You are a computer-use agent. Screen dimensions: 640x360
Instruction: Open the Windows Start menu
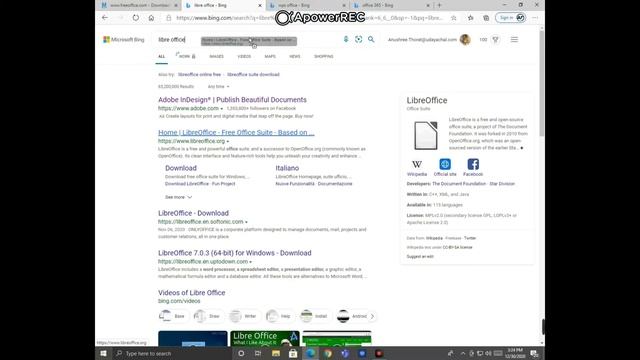(103, 353)
